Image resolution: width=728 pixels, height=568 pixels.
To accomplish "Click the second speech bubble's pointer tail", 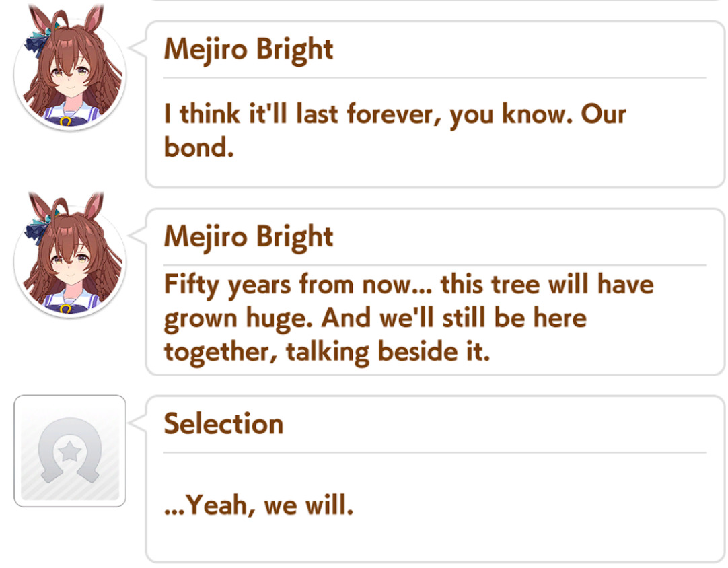I will tap(138, 235).
